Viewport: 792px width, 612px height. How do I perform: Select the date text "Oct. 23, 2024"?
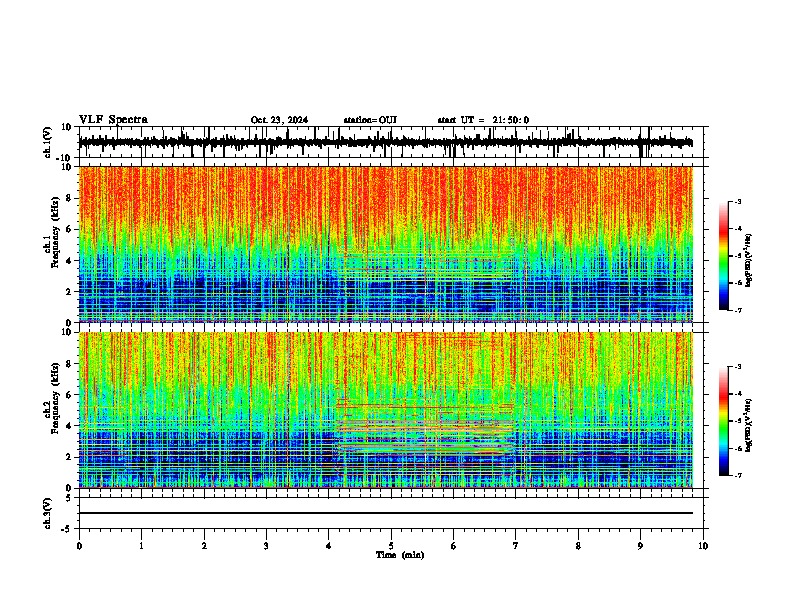[x=279, y=120]
